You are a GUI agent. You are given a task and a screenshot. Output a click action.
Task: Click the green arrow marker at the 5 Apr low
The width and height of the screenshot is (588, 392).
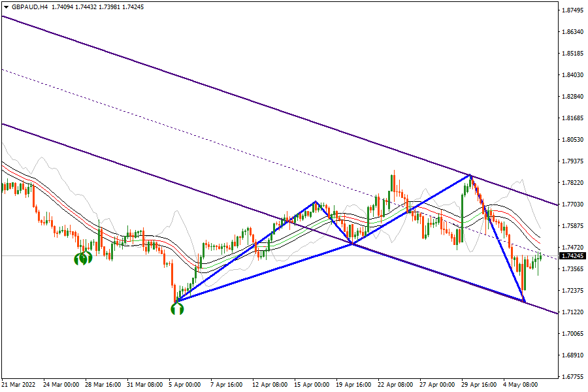pos(177,308)
